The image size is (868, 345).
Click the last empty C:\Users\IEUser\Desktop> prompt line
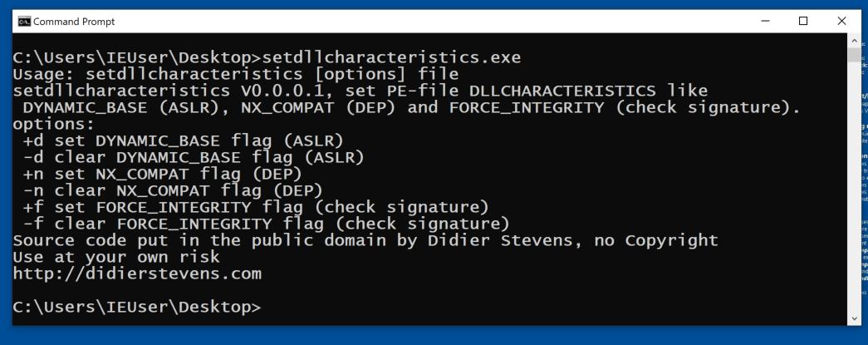coord(137,307)
